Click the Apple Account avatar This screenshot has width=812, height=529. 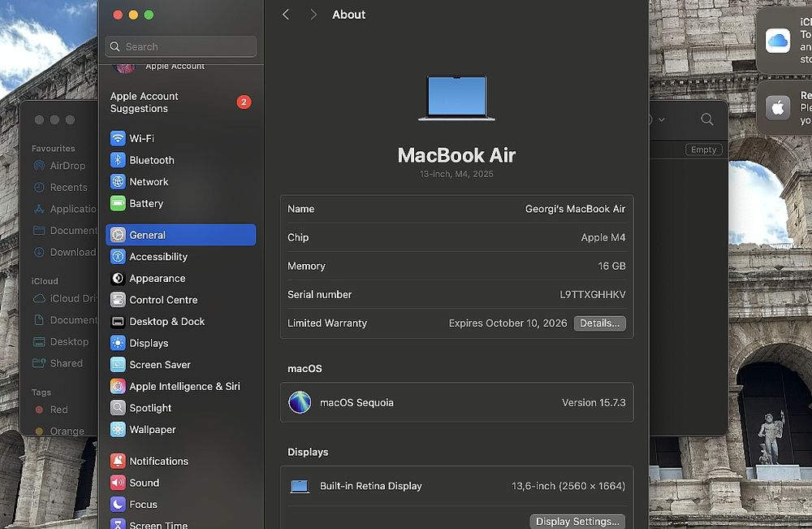click(x=123, y=68)
